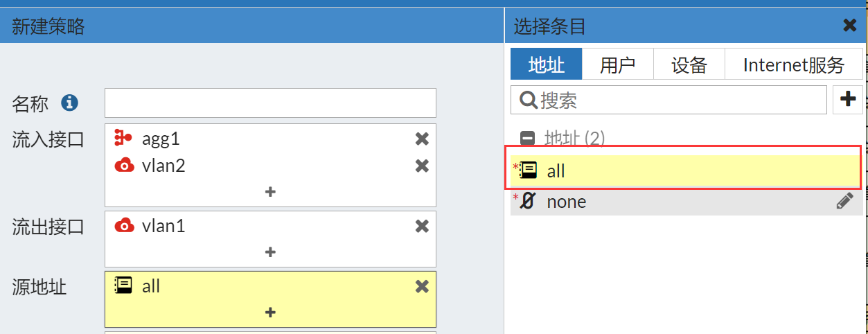Remove 'all' from the source address field
This screenshot has width=868, height=334.
coord(422,286)
